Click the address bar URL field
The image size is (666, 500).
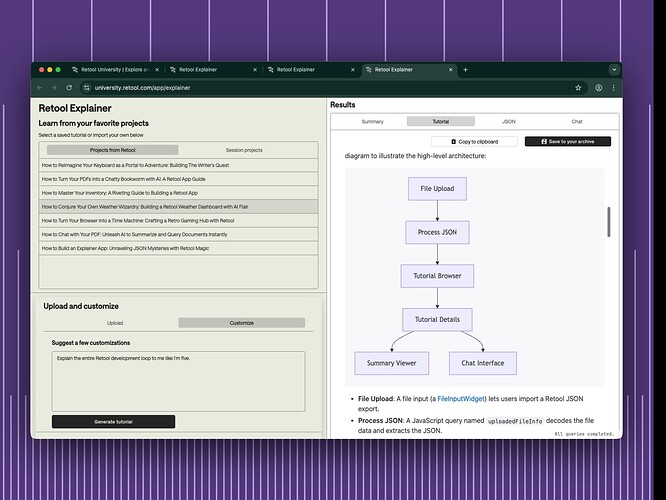(331, 88)
